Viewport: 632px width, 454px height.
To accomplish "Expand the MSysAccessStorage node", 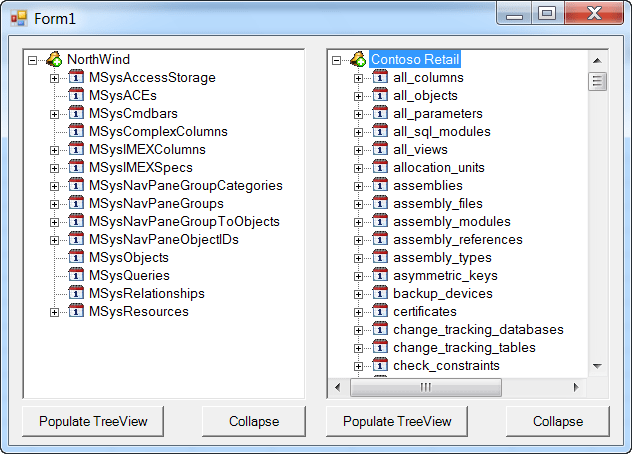I will pos(54,78).
